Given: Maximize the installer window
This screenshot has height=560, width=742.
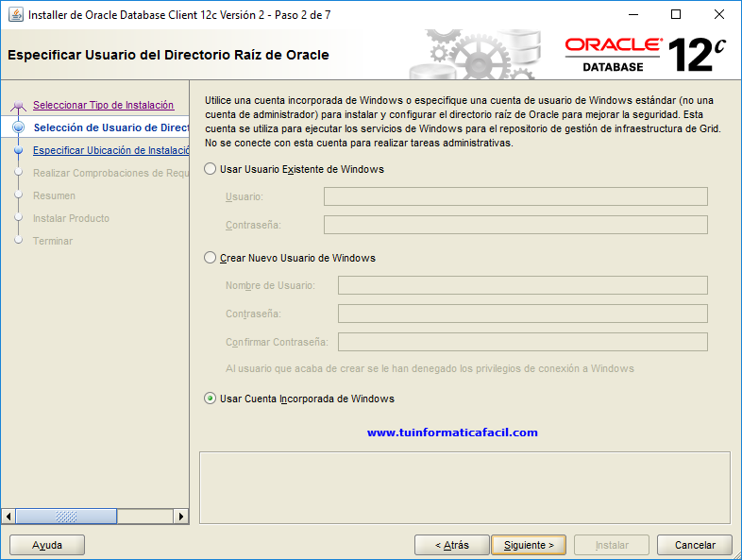Looking at the screenshot, I should [x=676, y=15].
